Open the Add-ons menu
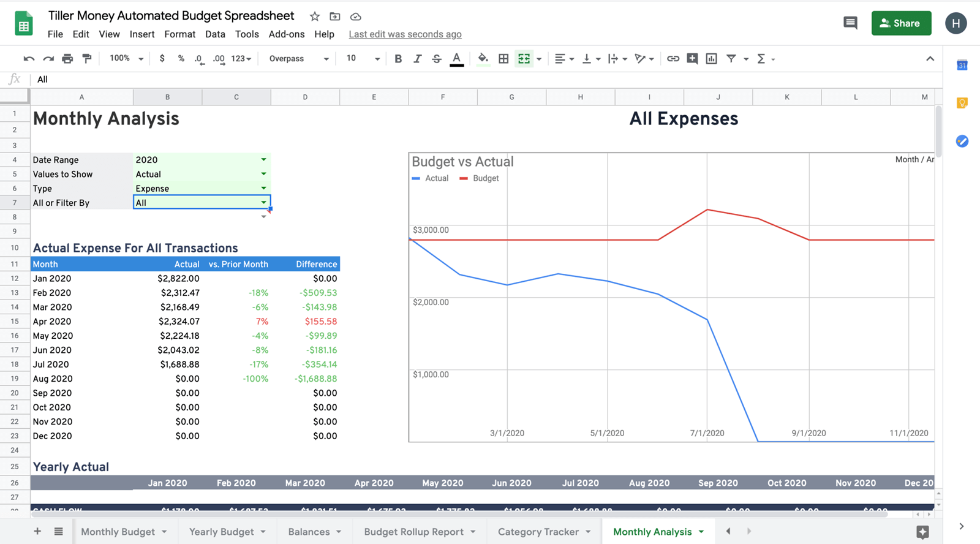980x544 pixels. point(287,34)
